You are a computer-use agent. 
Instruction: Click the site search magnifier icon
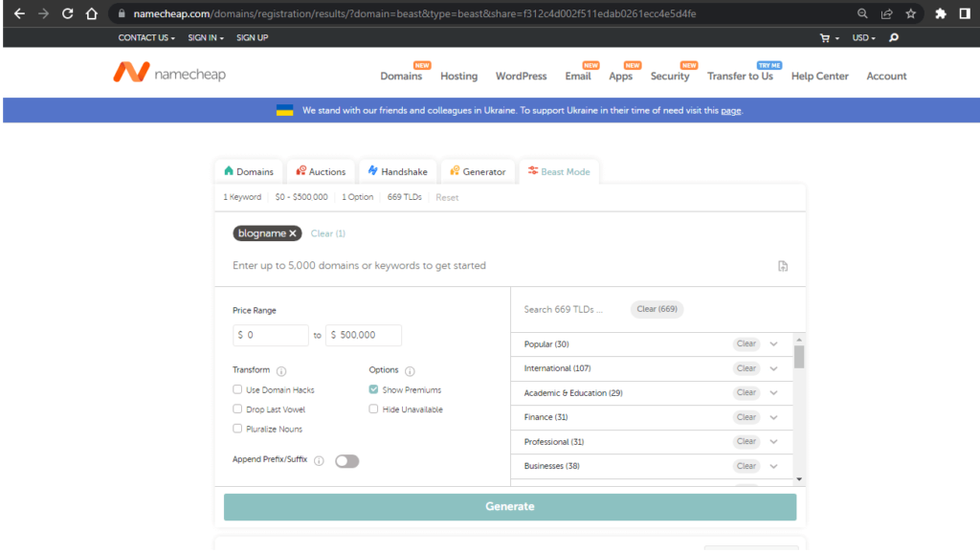click(894, 37)
